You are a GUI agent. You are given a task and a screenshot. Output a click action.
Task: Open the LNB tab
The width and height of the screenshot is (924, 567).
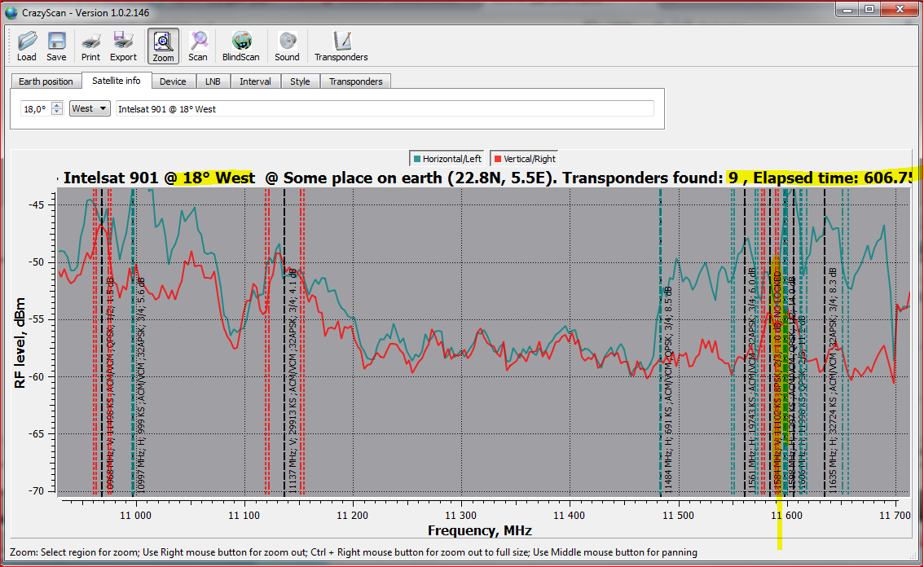point(213,81)
